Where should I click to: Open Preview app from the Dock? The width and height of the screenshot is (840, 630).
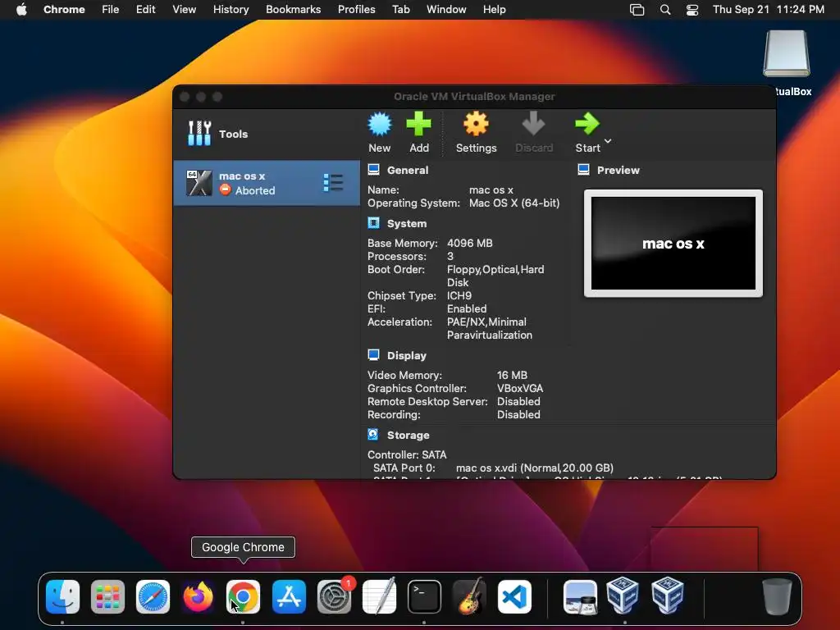pyautogui.click(x=580, y=596)
